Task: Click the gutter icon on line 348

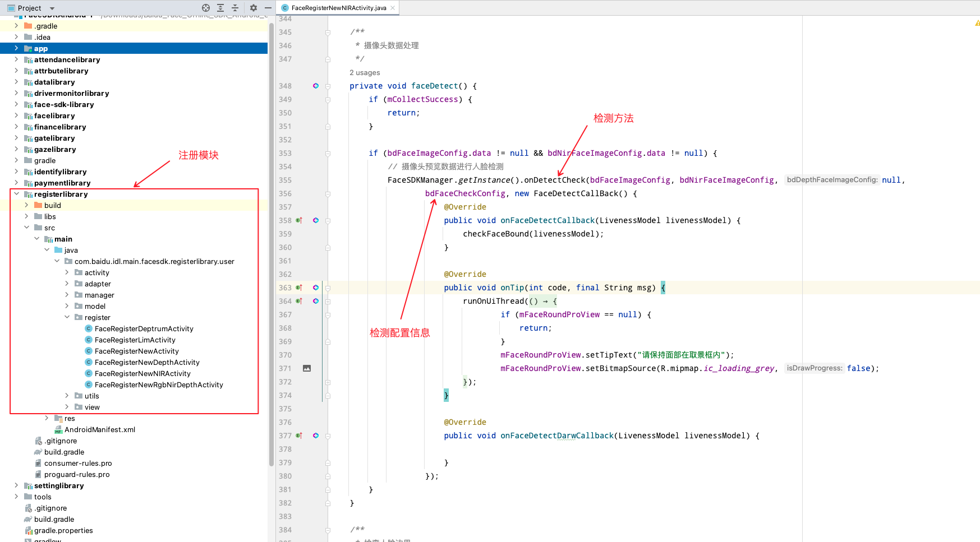Action: click(316, 86)
